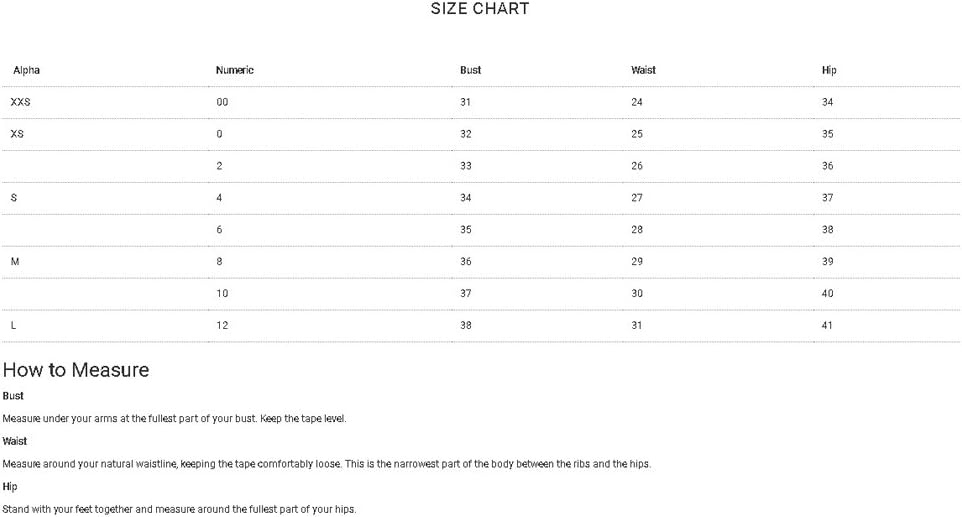Click numeric size 12 cell
The height and width of the screenshot is (517, 962).
pyautogui.click(x=222, y=326)
